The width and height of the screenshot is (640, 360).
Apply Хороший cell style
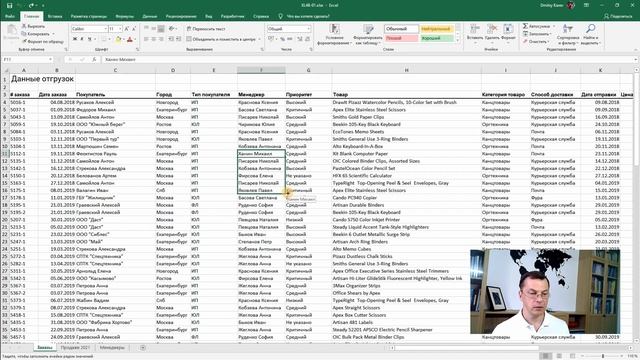(437, 38)
